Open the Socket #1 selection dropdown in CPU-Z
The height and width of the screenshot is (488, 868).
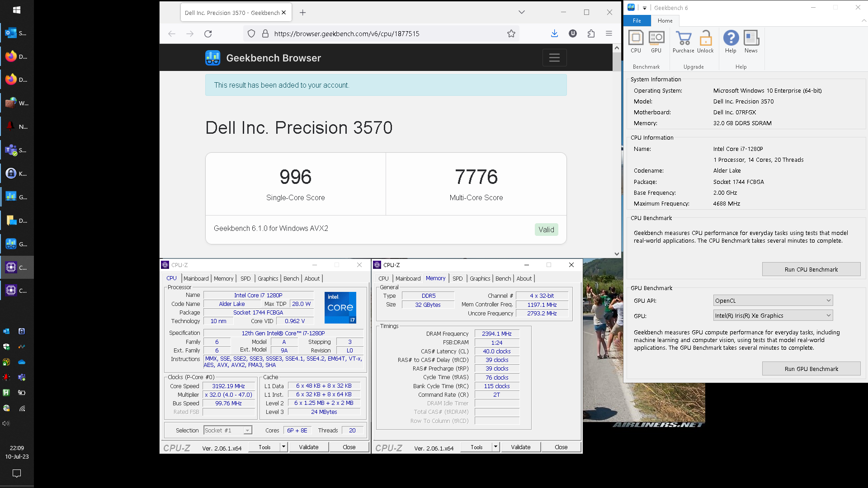227,430
